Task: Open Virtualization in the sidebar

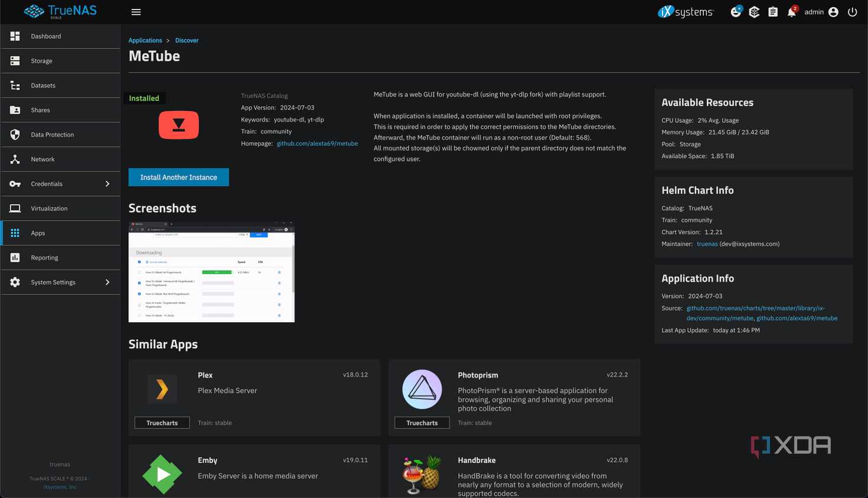Action: pos(60,208)
